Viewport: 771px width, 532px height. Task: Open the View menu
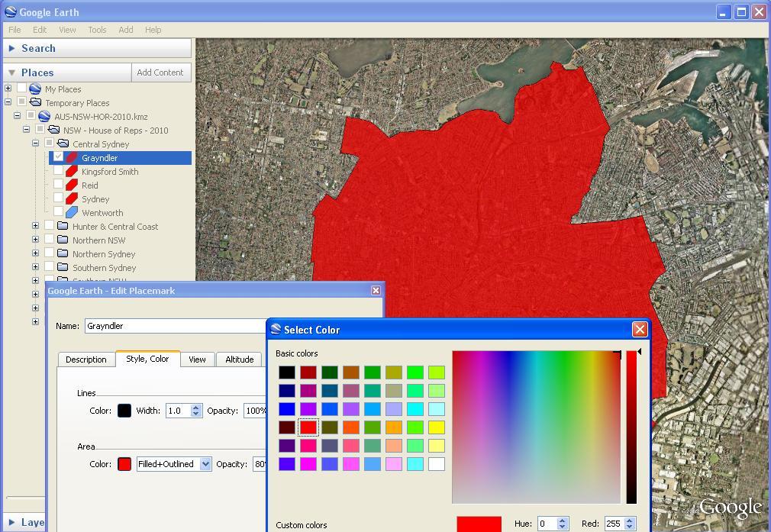click(67, 30)
